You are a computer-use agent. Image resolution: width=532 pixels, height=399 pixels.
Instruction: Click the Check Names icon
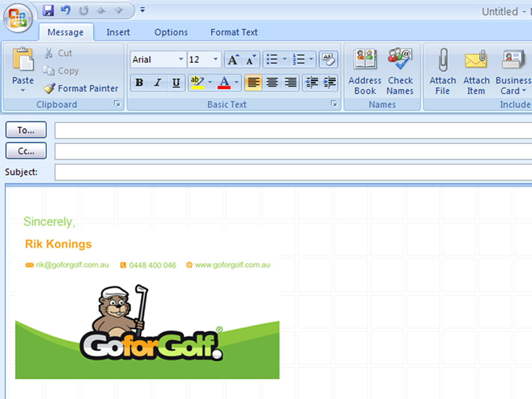tap(400, 60)
